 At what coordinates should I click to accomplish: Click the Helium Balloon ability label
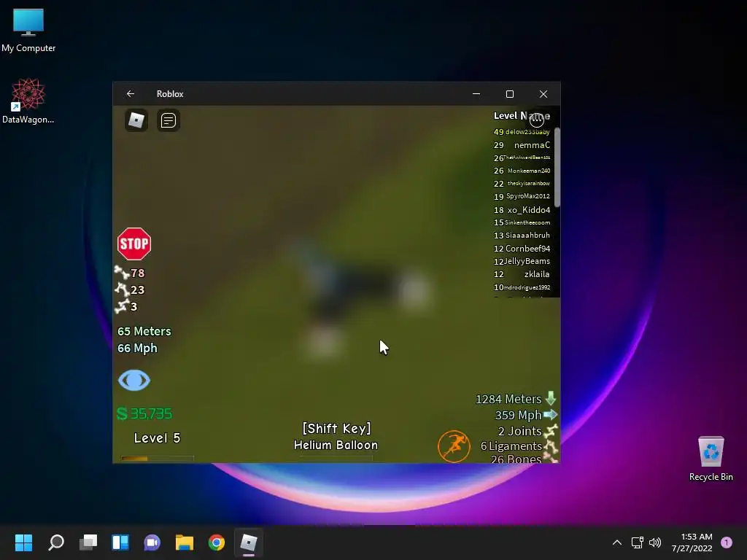336,445
